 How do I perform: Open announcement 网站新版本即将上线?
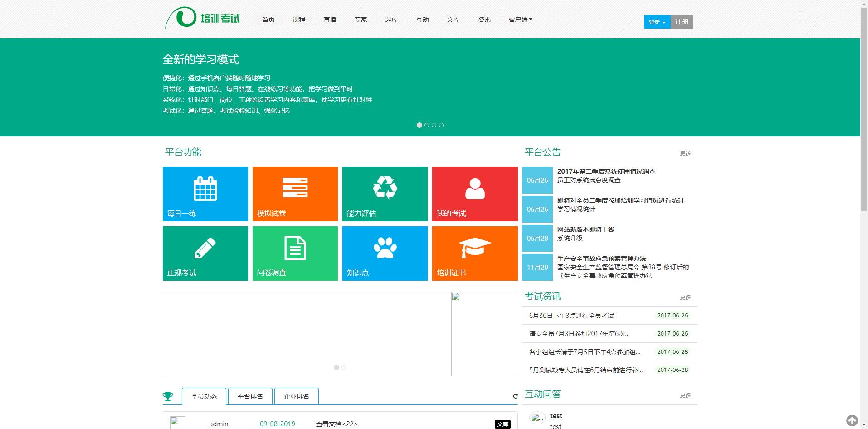tap(585, 229)
